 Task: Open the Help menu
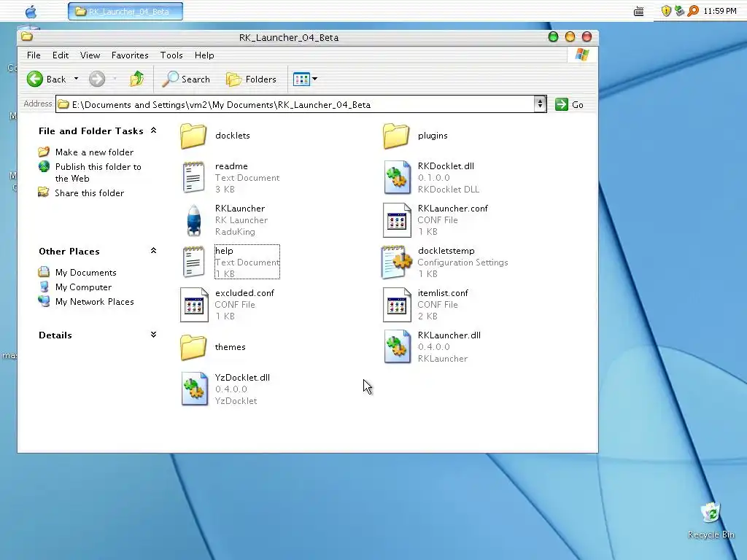[x=204, y=55]
